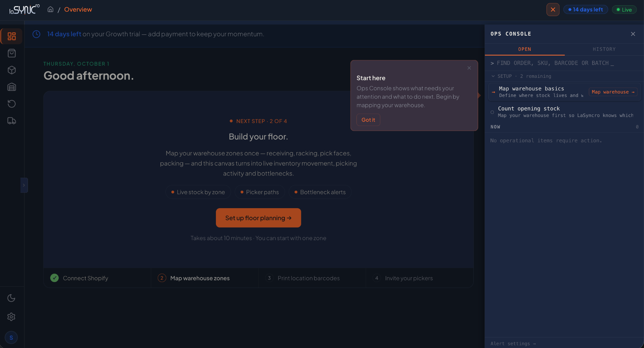
Task: Open the warehouse building sidebar icon
Action: [x=12, y=87]
